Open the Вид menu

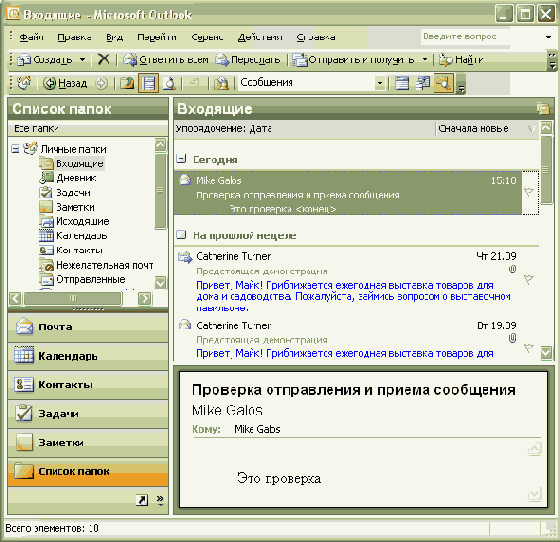click(115, 37)
